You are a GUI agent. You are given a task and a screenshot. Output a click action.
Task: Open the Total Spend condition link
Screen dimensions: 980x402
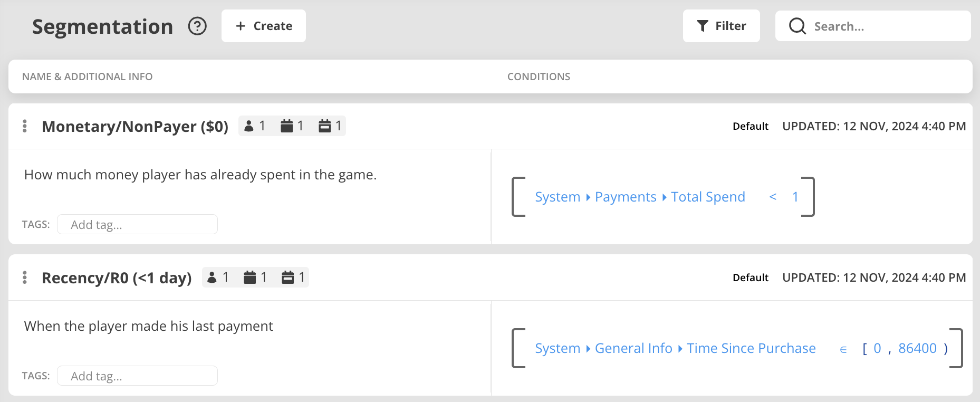coord(708,197)
